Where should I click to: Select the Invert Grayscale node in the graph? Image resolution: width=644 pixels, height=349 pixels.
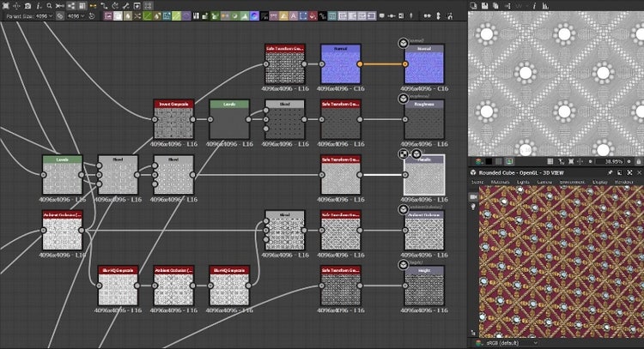coord(174,122)
